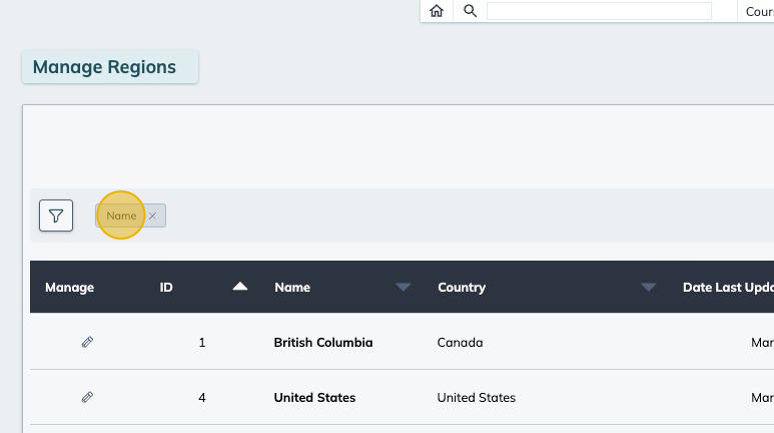Select the Name filter chip
774x433 pixels.
pyautogui.click(x=121, y=216)
